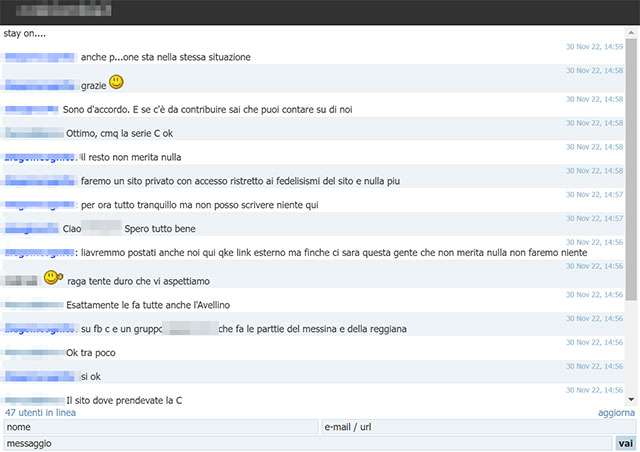Focus the "nome" input field
The width and height of the screenshot is (640, 452).
[160, 427]
